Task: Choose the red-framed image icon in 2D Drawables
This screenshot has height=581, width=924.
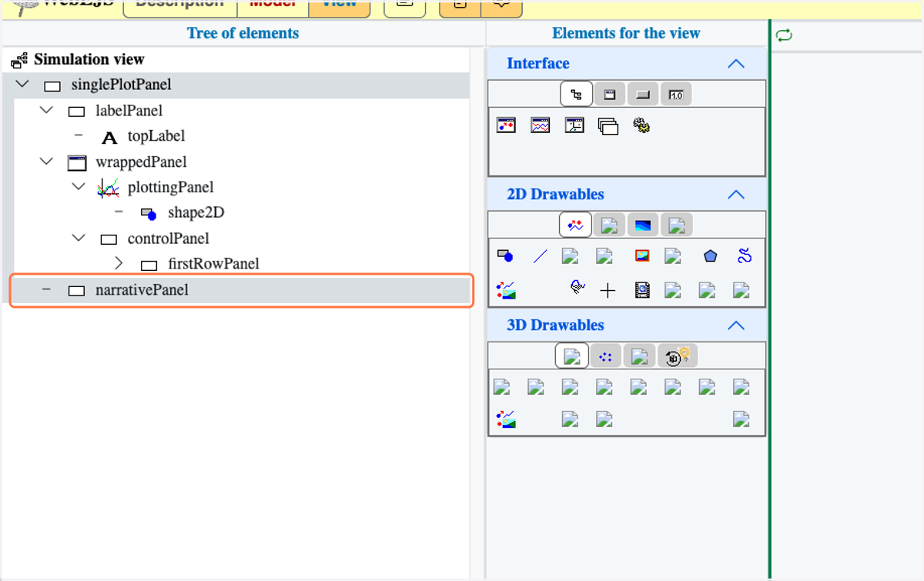Action: point(642,256)
